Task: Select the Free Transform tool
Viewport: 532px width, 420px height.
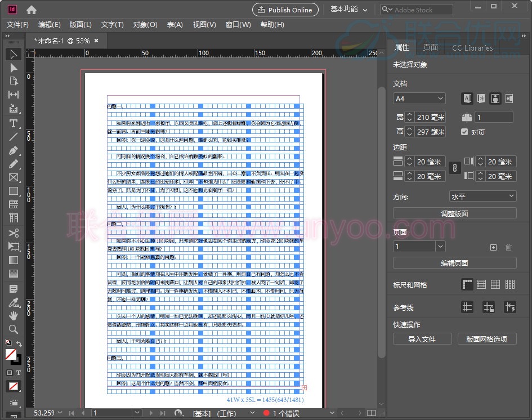Action: [x=14, y=246]
